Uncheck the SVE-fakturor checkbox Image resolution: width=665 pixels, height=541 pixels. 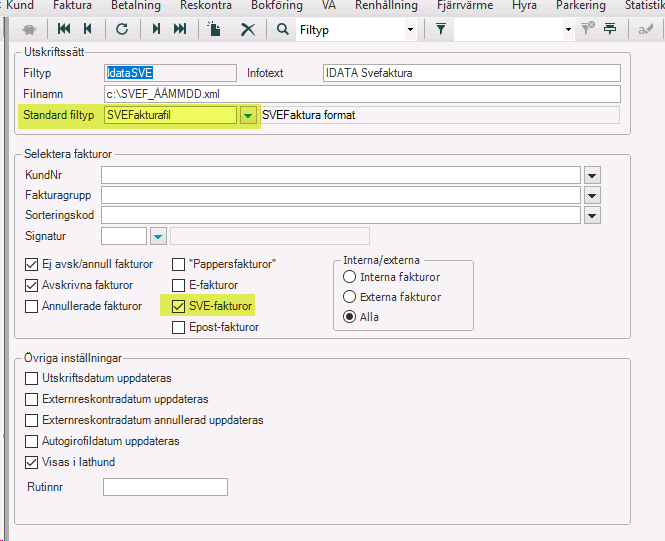(179, 306)
